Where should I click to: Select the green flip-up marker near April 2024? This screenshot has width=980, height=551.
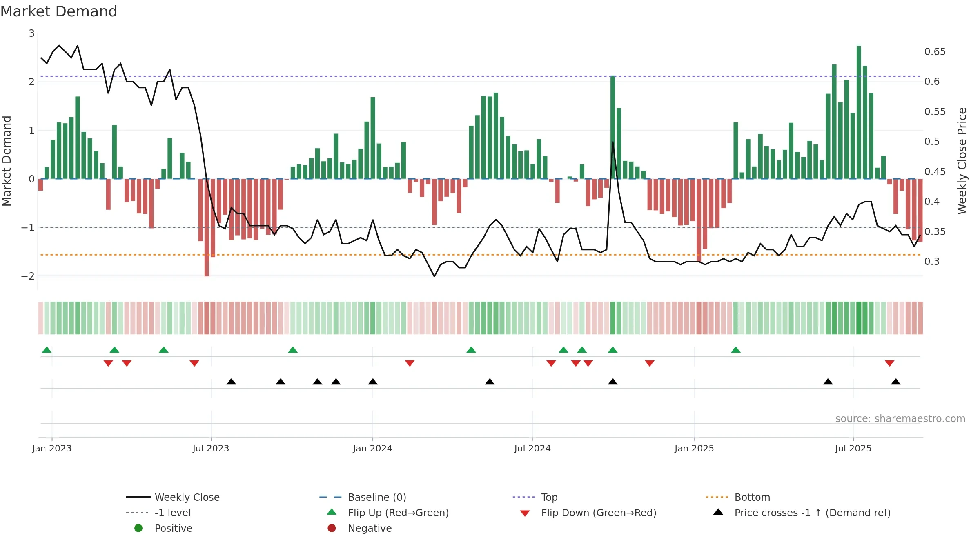pos(471,350)
